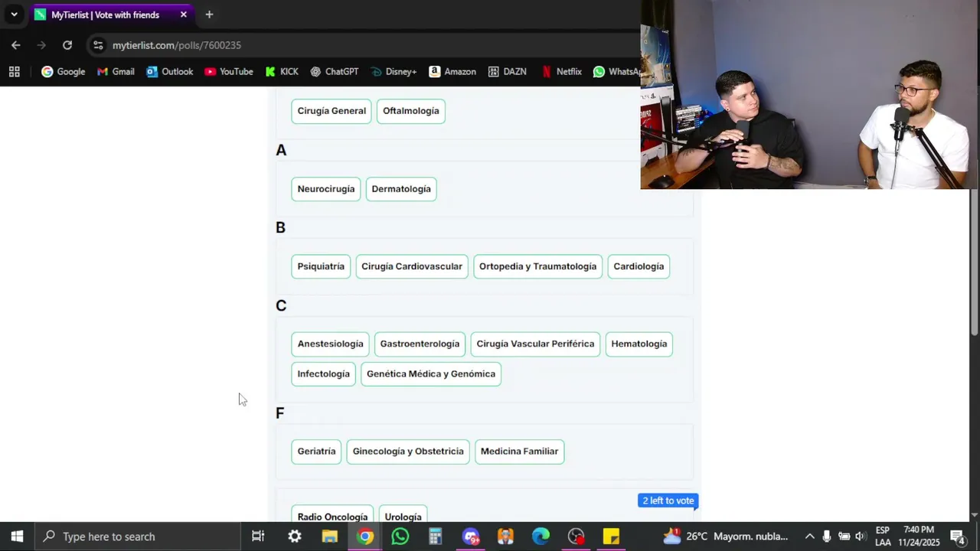Select the Urología item
Screen dimensions: 980x551
[x=403, y=514]
